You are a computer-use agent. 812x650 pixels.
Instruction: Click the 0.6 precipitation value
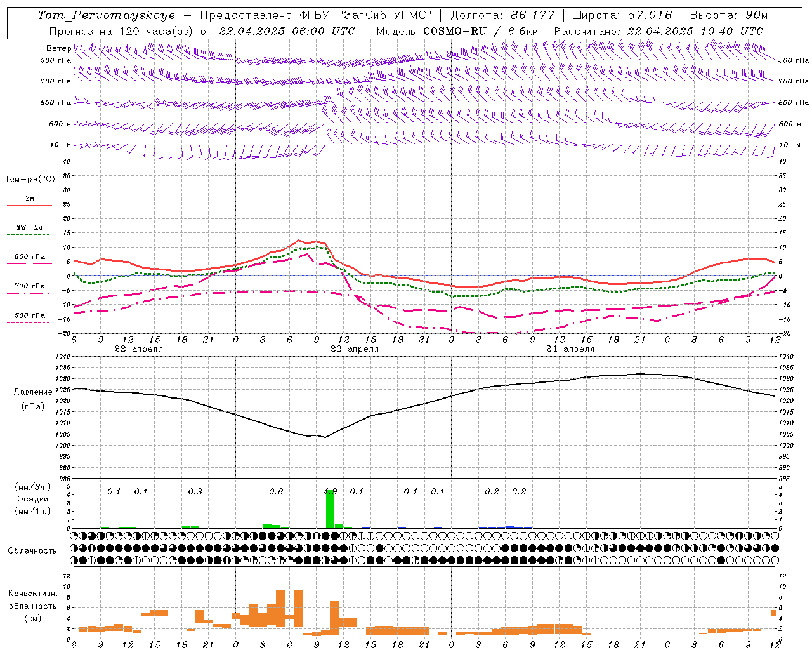[x=276, y=491]
